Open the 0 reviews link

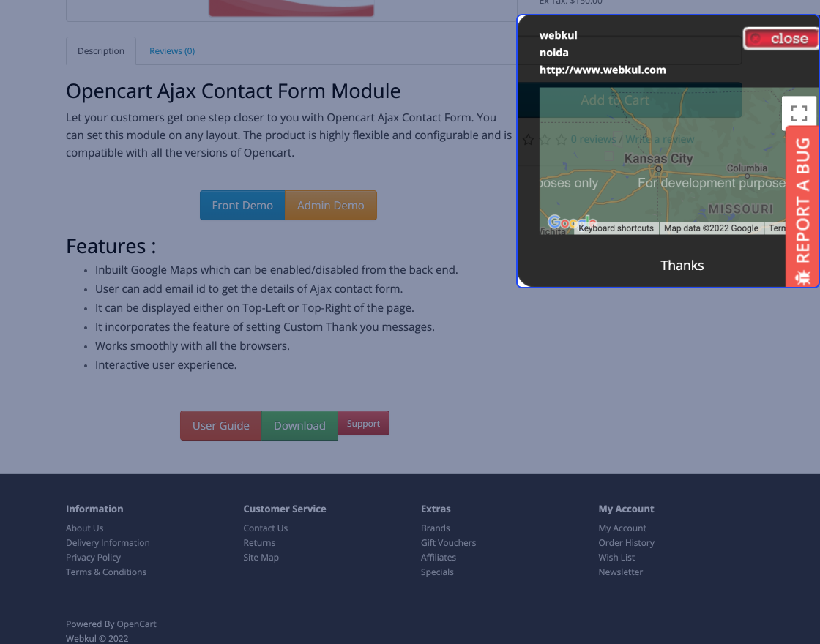point(593,139)
